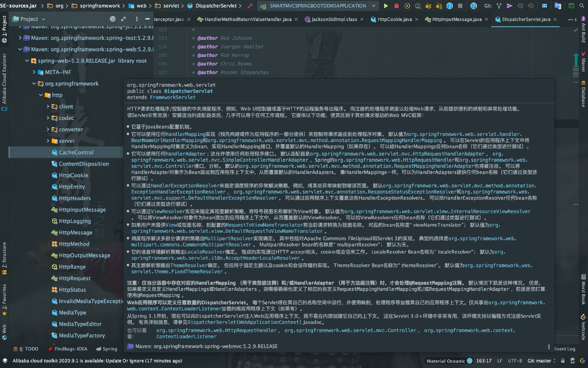Open documentation popup three-dots menu
Image resolution: width=588 pixels, height=368 pixels.
[x=549, y=347]
